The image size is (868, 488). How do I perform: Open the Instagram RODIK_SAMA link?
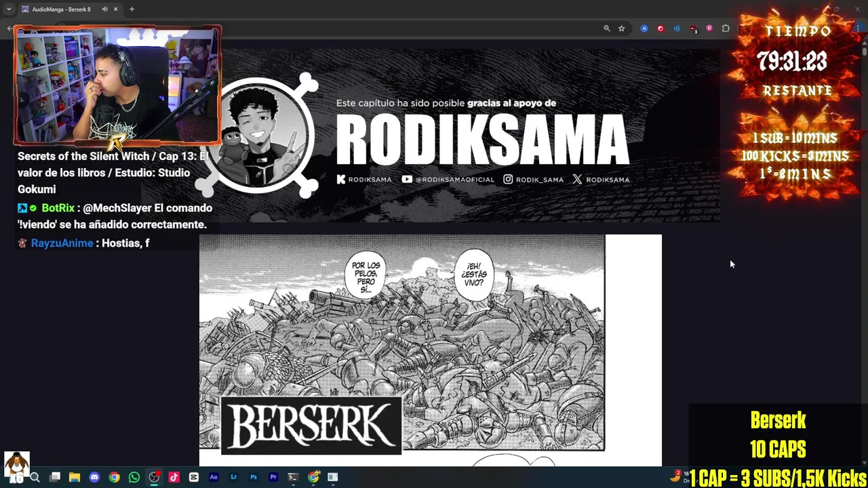click(534, 180)
